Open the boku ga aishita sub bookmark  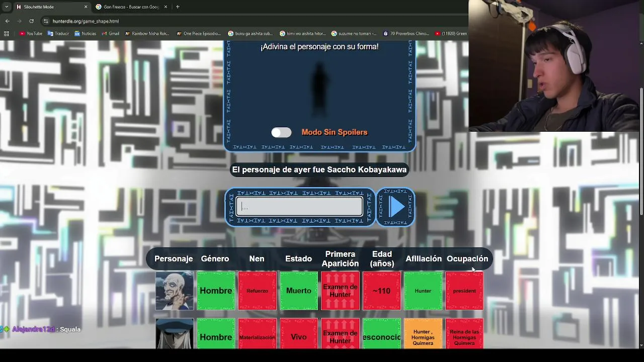coord(250,34)
